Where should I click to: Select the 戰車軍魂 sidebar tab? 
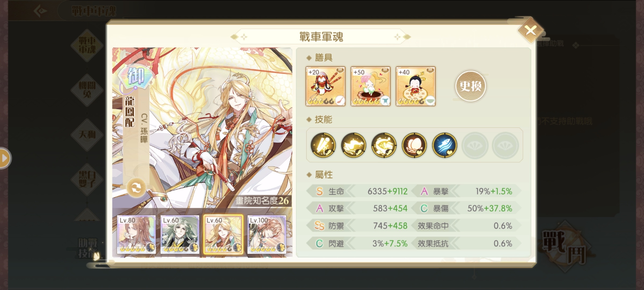87,45
